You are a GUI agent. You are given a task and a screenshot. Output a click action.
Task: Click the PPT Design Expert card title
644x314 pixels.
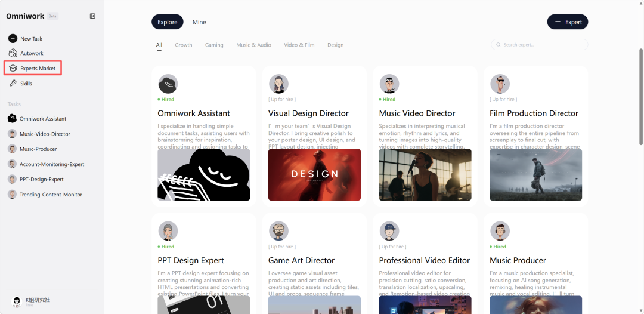(x=191, y=260)
